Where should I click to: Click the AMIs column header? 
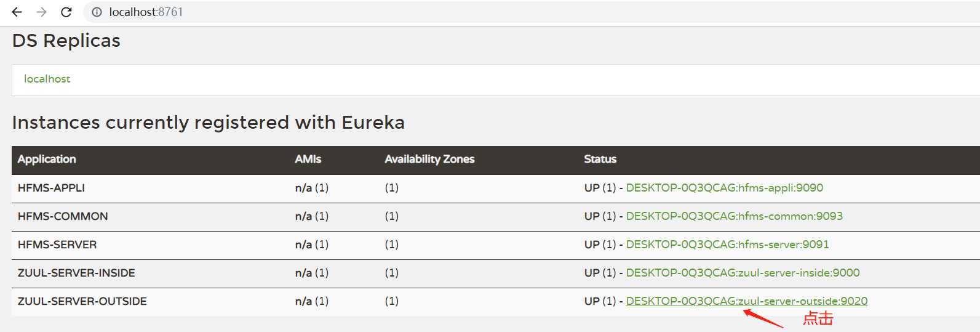pyautogui.click(x=308, y=159)
